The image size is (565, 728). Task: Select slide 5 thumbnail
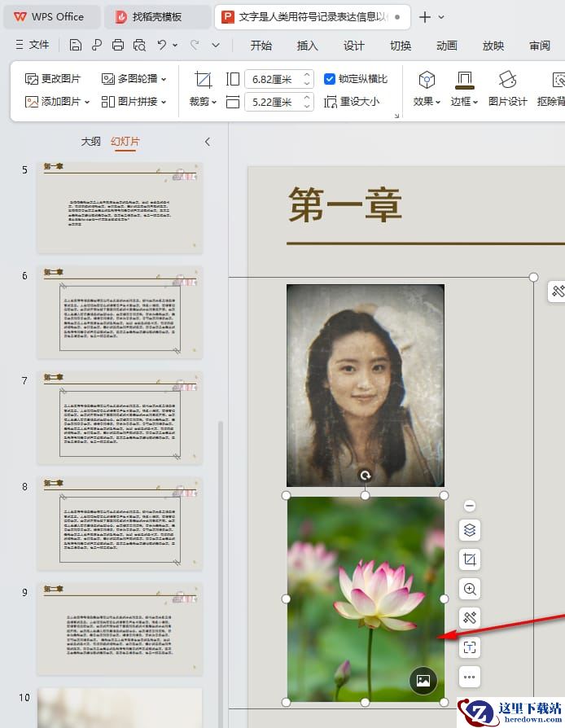120,207
